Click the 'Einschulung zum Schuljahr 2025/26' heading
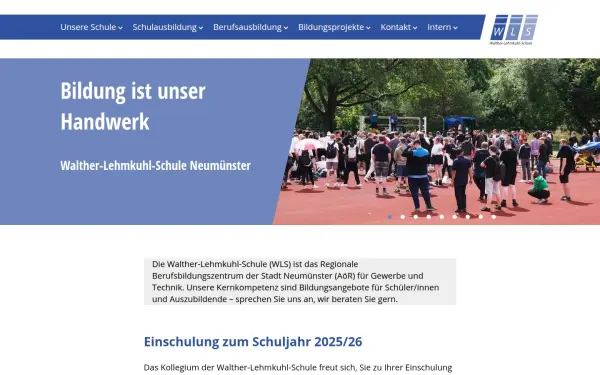Screen dimensions: 600x375 (253, 341)
